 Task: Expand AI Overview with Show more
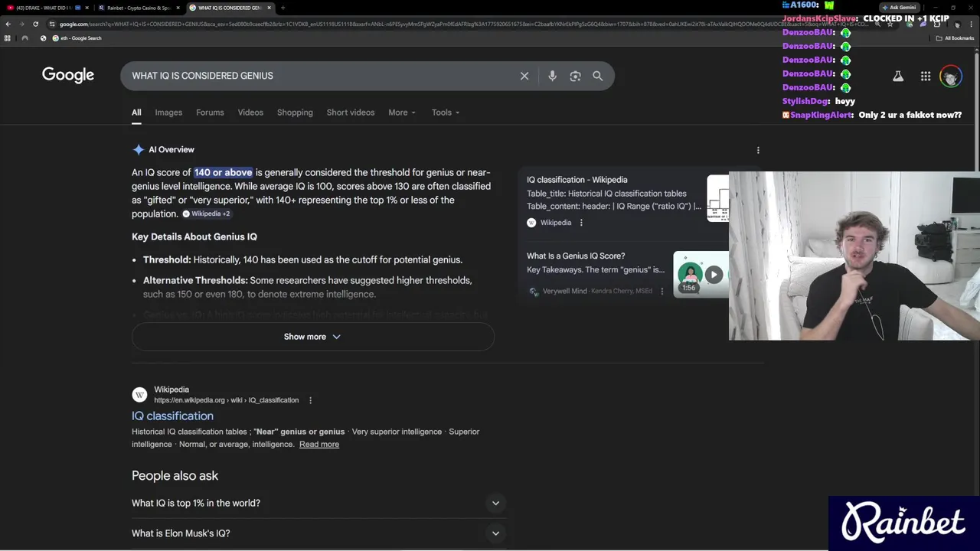tap(312, 337)
